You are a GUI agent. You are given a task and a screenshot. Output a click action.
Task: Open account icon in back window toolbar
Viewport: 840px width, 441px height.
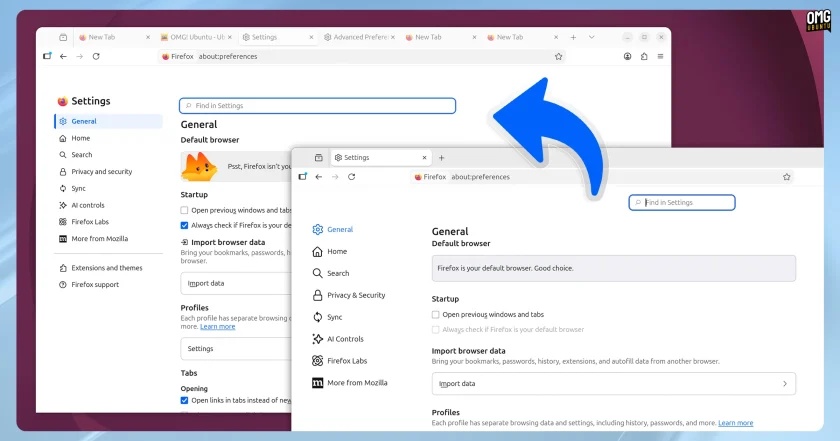point(627,56)
